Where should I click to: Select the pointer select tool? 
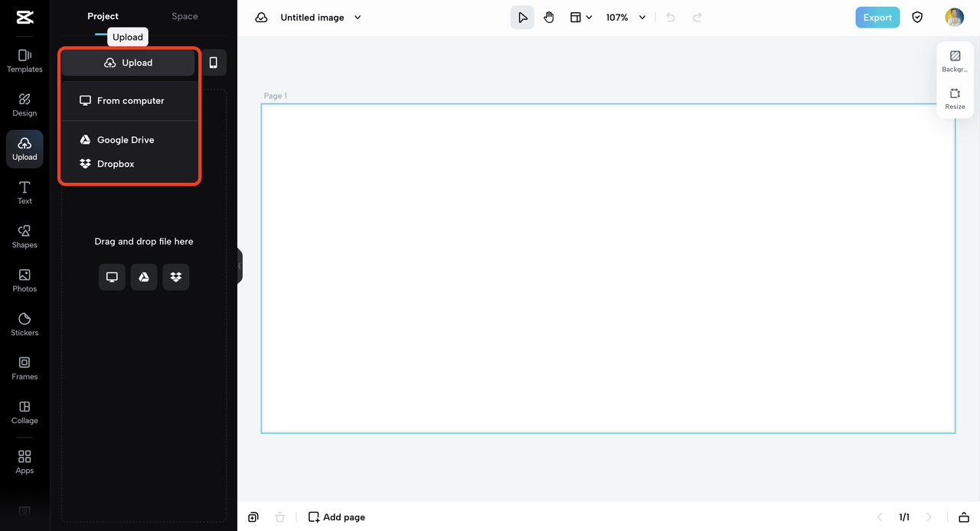(x=522, y=18)
